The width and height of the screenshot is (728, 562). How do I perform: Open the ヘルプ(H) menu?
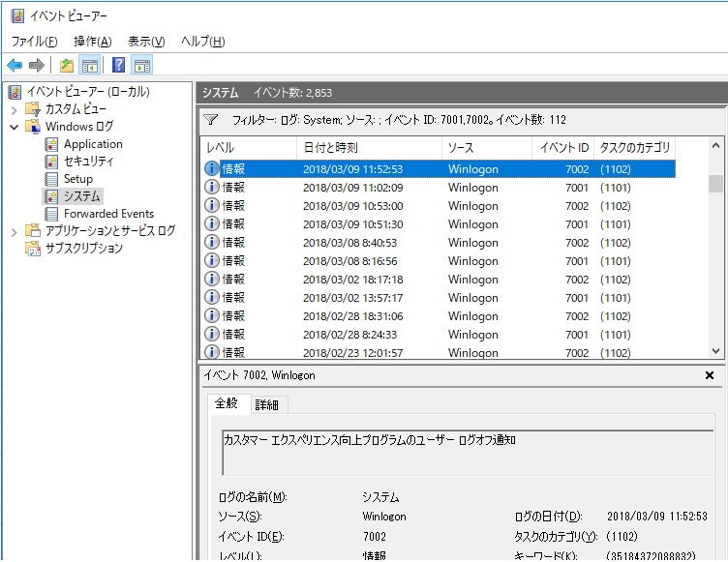pyautogui.click(x=203, y=42)
